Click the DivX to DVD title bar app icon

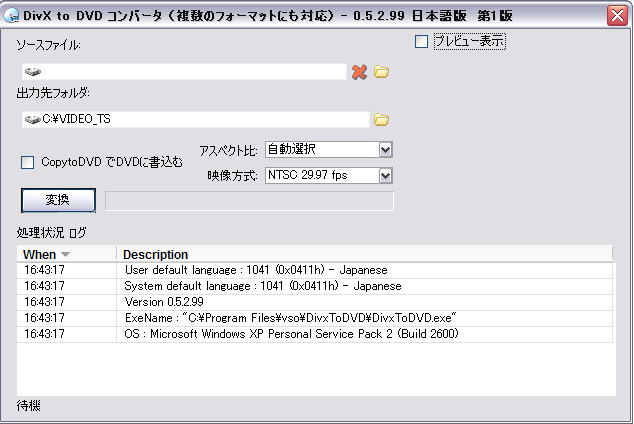(x=11, y=15)
